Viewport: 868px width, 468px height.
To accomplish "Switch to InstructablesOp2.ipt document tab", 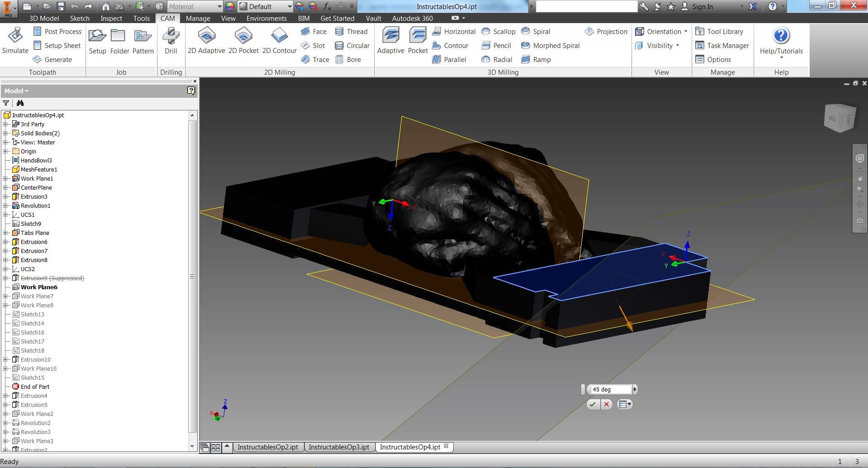I will [268, 447].
